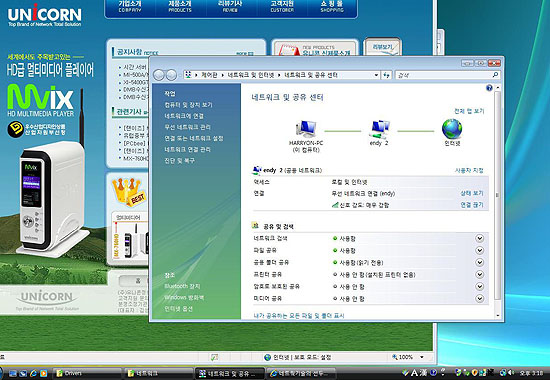This screenshot has width=550, height=380.
Task: Expand the 네트워크 검색 setting row
Action: pos(479,238)
